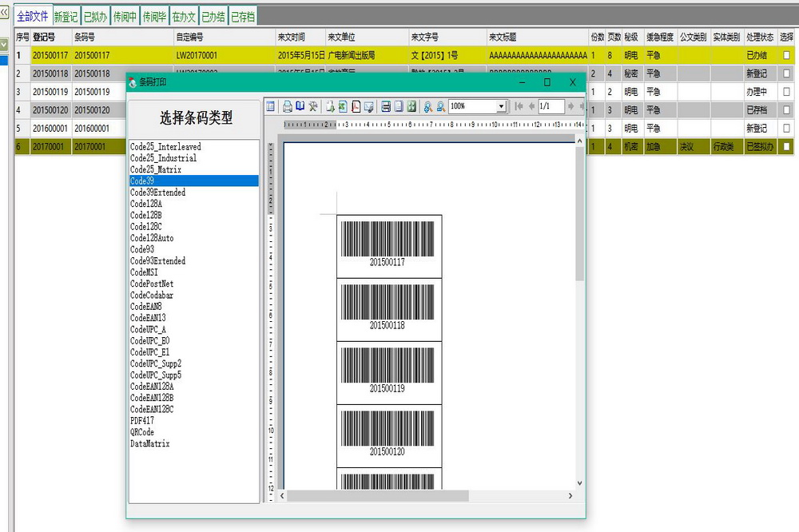
Task: Tick the selection checkbox for row 201500119
Action: pyautogui.click(x=787, y=92)
